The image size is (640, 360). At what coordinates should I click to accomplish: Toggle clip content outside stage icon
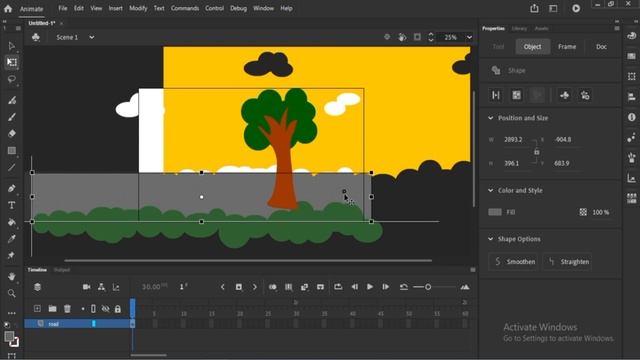(x=417, y=37)
